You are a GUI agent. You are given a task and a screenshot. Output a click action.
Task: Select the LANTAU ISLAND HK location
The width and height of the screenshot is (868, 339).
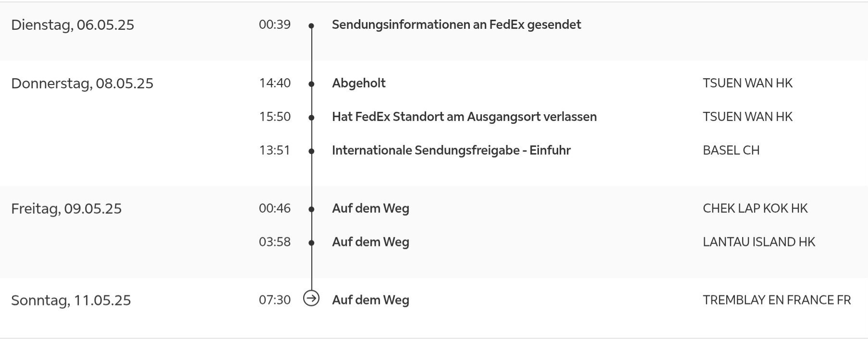pos(758,242)
